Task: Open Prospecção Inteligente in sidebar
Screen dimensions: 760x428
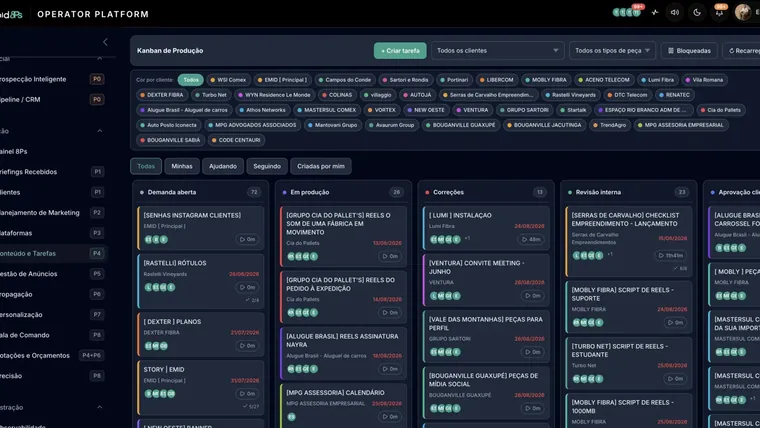Action: [x=51, y=79]
